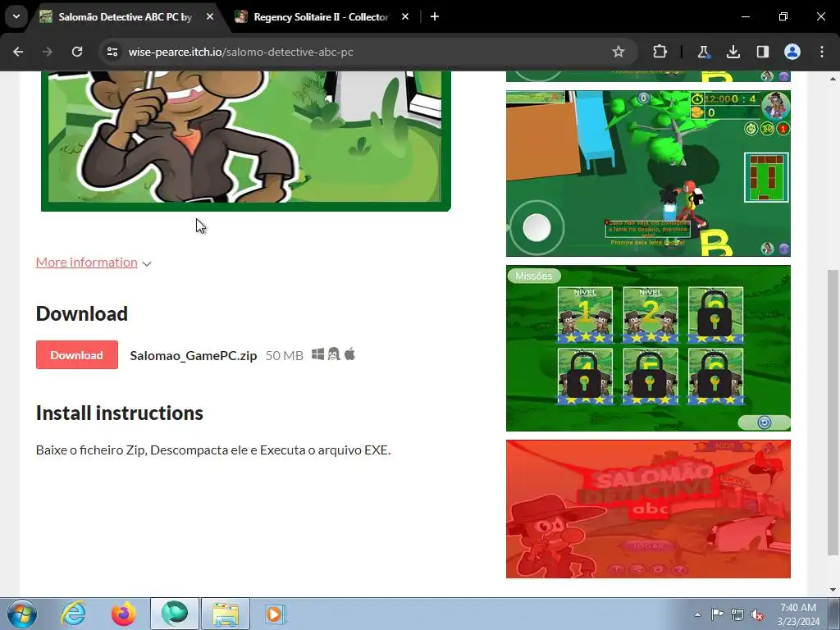Open the Chrome three-dot menu
The image size is (840, 630).
click(822, 52)
